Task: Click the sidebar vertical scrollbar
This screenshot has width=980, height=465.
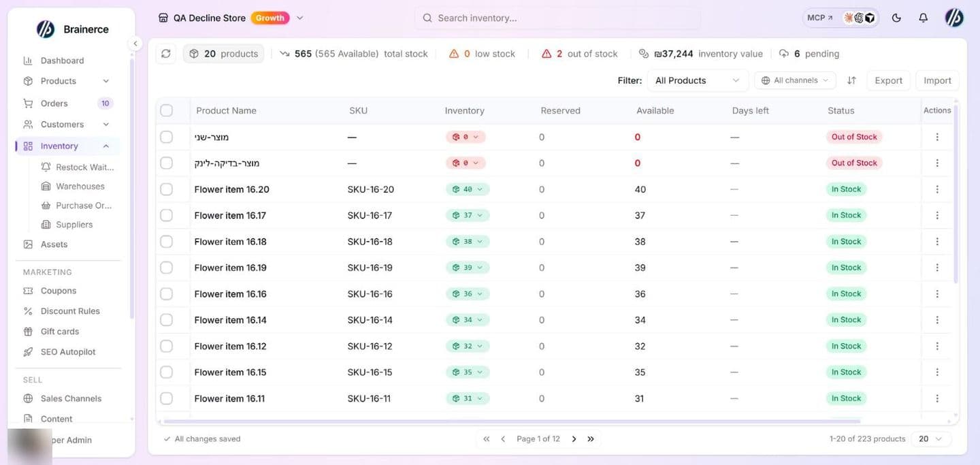Action: point(131,187)
